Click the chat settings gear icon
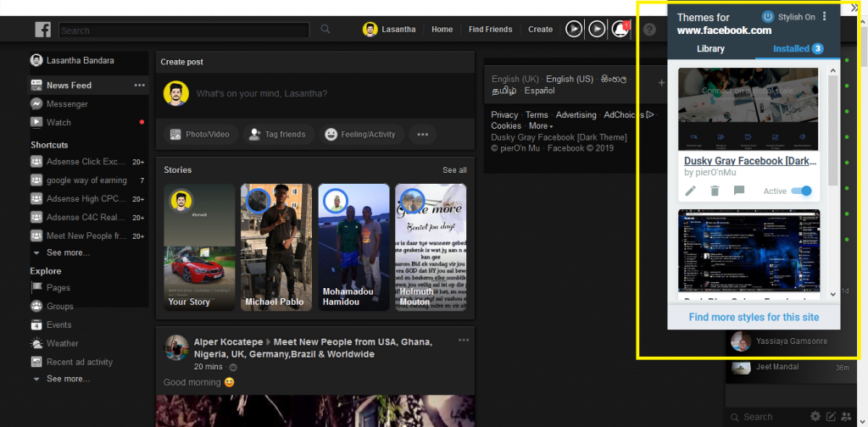This screenshot has width=868, height=427. pos(815,417)
